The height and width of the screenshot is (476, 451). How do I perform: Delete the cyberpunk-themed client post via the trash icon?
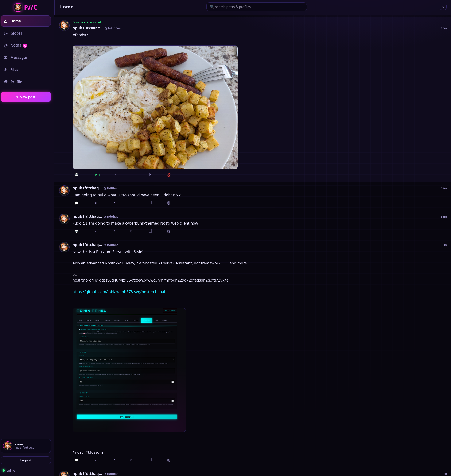[168, 231]
